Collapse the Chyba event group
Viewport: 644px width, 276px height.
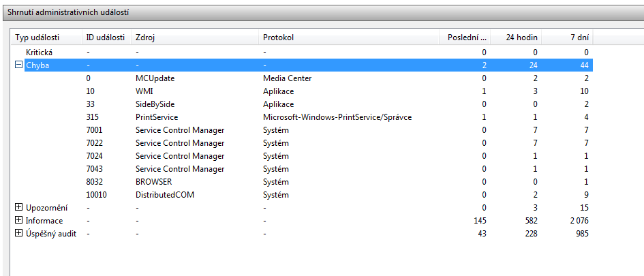[18, 65]
